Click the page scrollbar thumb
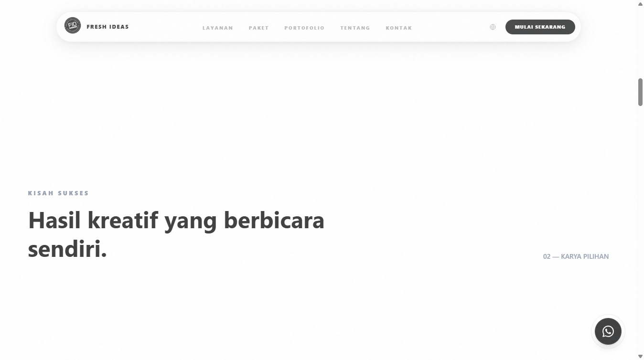 tap(641, 92)
